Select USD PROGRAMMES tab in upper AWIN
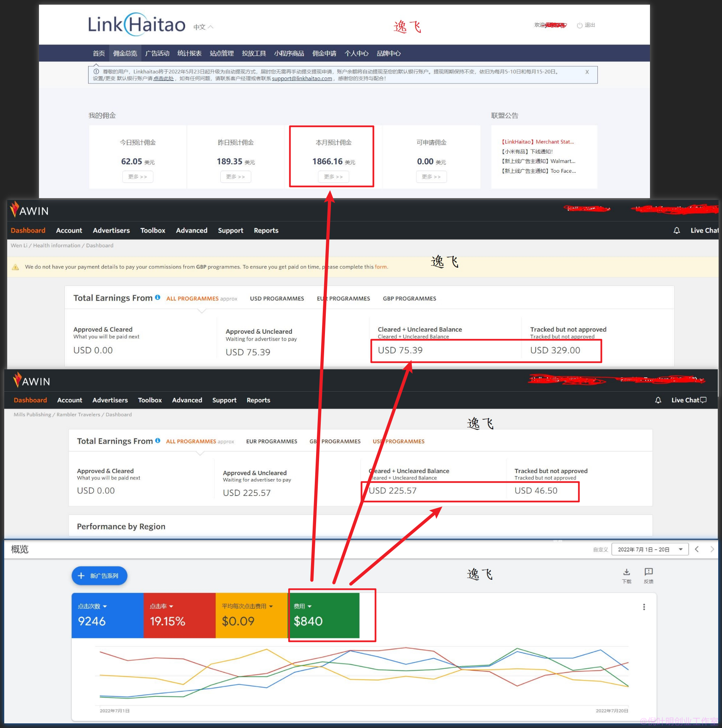 [x=277, y=299]
